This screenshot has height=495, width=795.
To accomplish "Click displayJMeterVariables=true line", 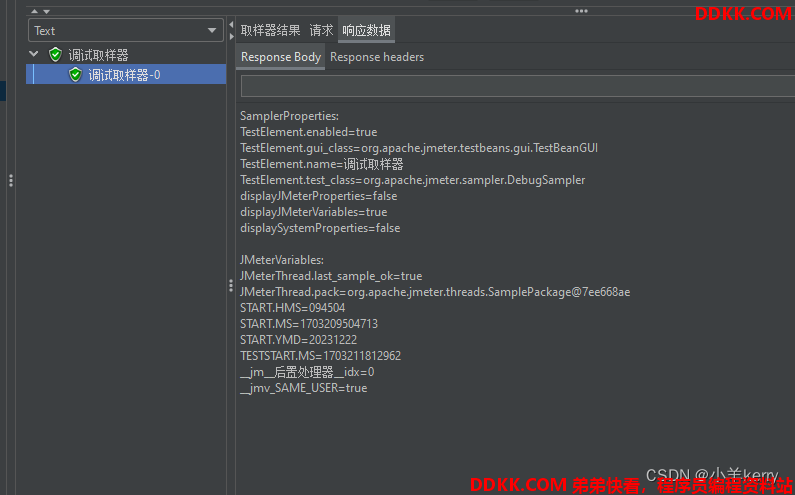I will tap(313, 211).
